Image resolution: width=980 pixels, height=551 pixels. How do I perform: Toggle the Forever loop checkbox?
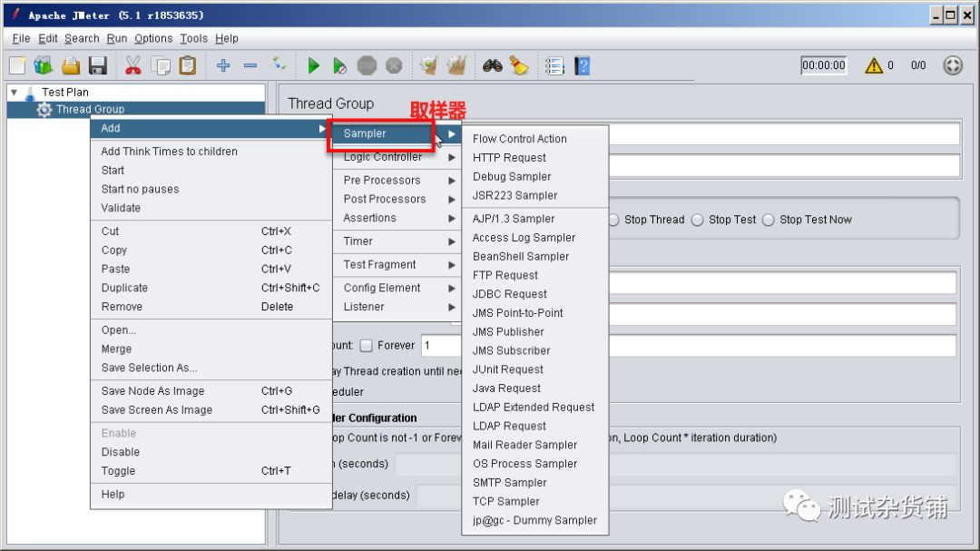[x=367, y=345]
